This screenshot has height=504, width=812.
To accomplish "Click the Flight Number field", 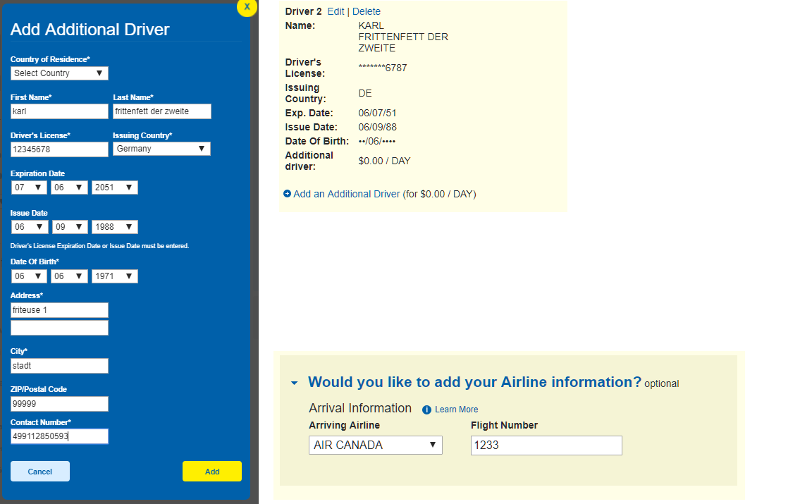I will pyautogui.click(x=546, y=445).
